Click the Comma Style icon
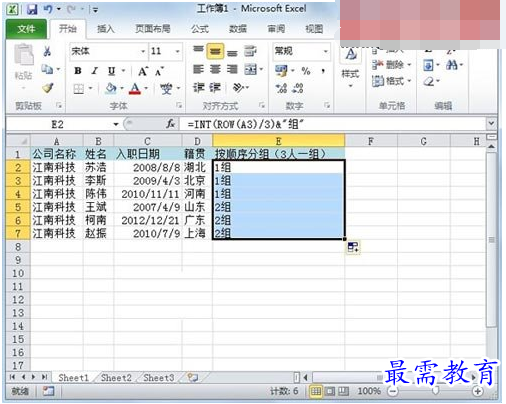The height and width of the screenshot is (404, 506). [323, 71]
